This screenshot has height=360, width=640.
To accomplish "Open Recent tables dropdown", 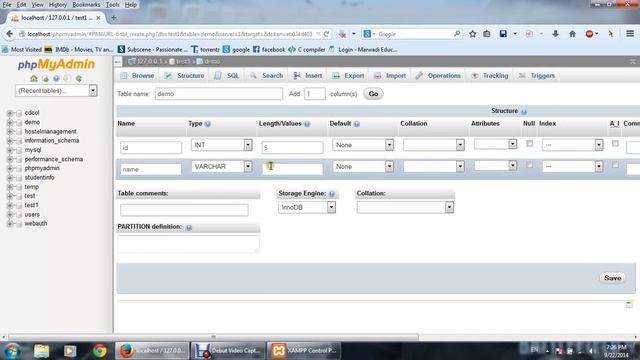I will click(x=56, y=91).
